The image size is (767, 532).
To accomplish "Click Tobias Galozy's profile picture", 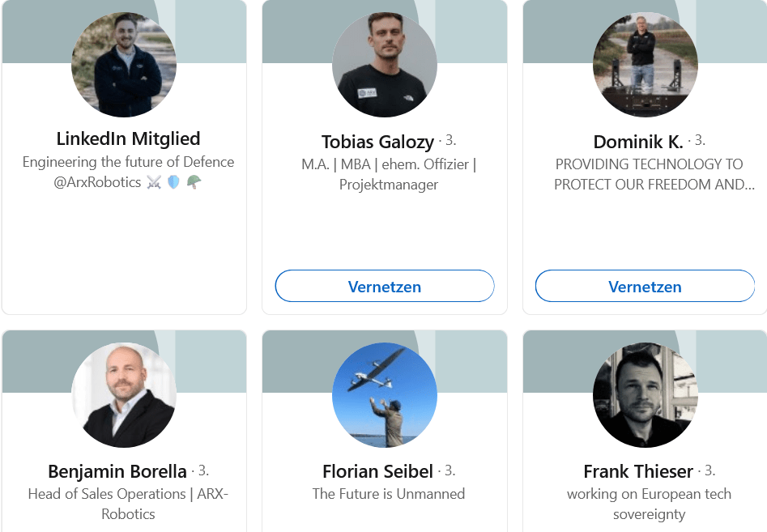I will (x=385, y=65).
